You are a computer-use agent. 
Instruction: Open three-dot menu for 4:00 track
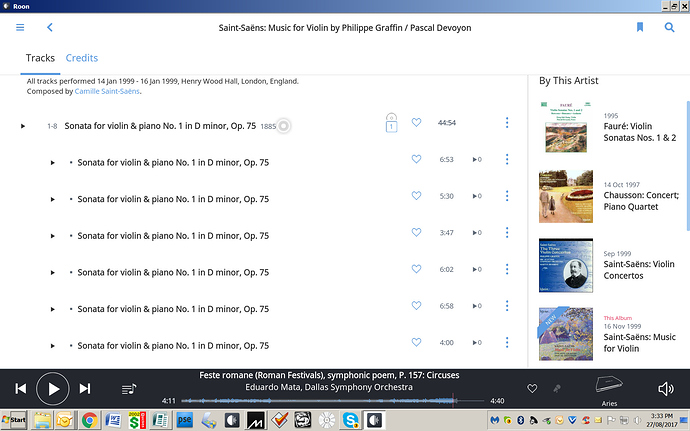(x=507, y=342)
